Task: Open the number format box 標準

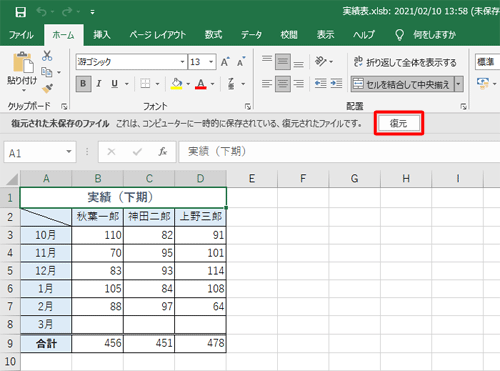Action: [x=487, y=62]
